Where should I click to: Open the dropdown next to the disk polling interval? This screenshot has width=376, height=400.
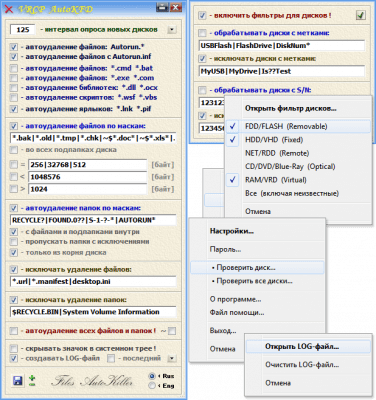point(172,30)
